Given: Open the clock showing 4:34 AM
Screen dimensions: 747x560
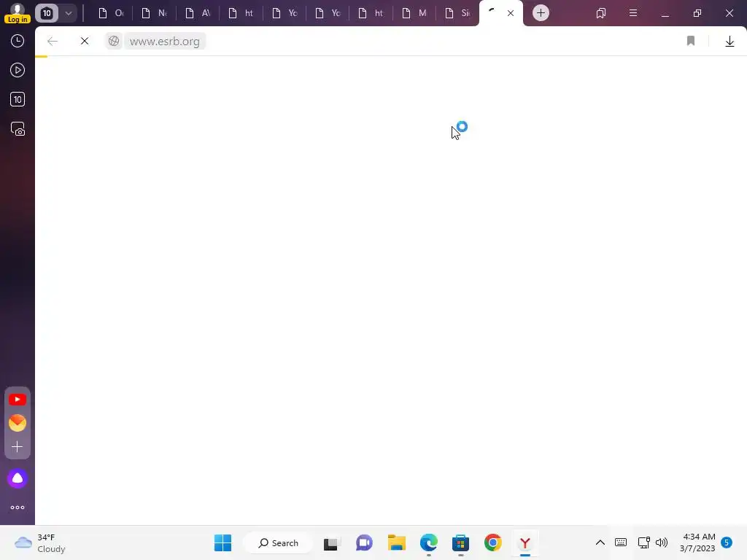Looking at the screenshot, I should pos(697,542).
